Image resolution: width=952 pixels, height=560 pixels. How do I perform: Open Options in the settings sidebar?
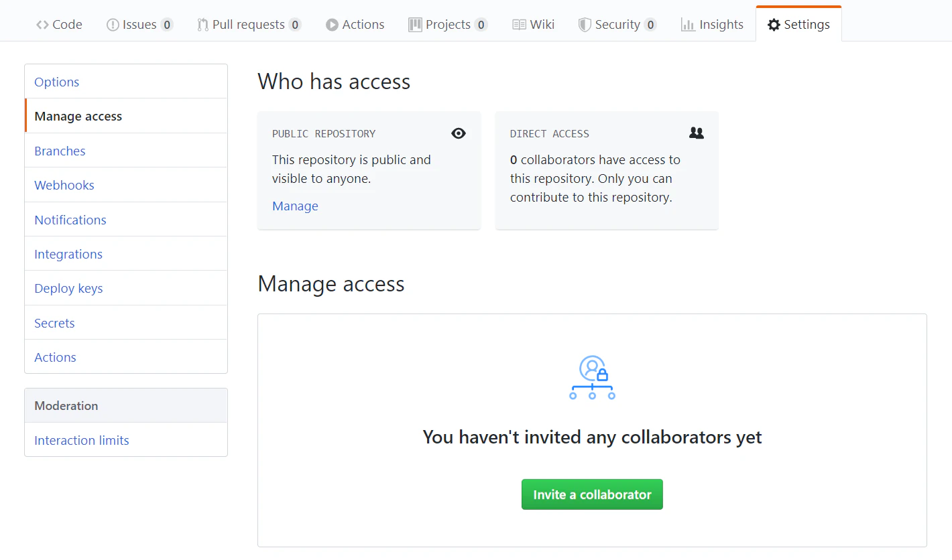tap(126, 82)
